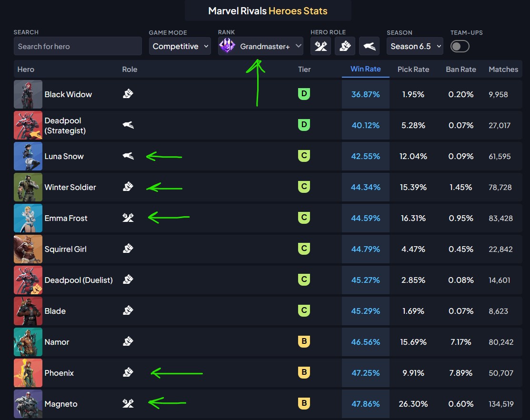The width and height of the screenshot is (530, 420).
Task: Sort table by Matches column
Action: (503, 69)
